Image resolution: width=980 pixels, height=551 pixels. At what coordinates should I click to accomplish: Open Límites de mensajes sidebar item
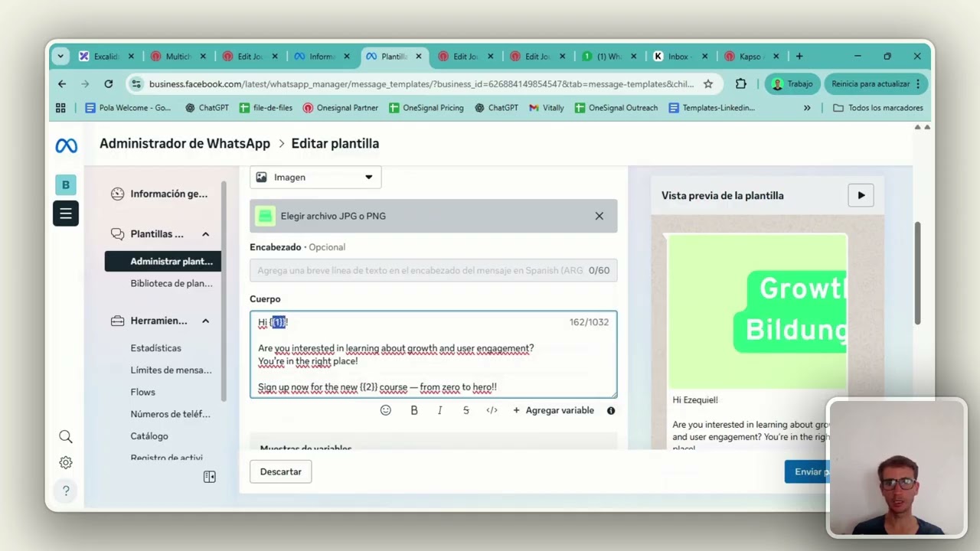pos(171,370)
